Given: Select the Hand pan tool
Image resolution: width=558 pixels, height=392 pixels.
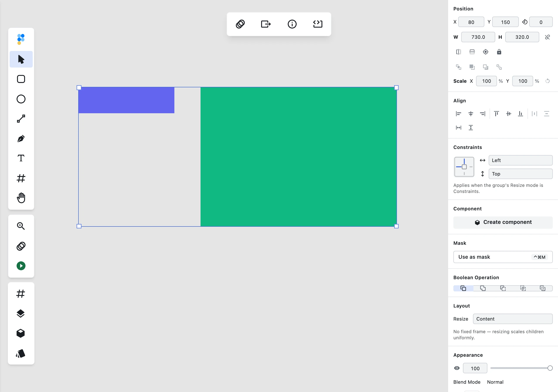Looking at the screenshot, I should point(21,198).
